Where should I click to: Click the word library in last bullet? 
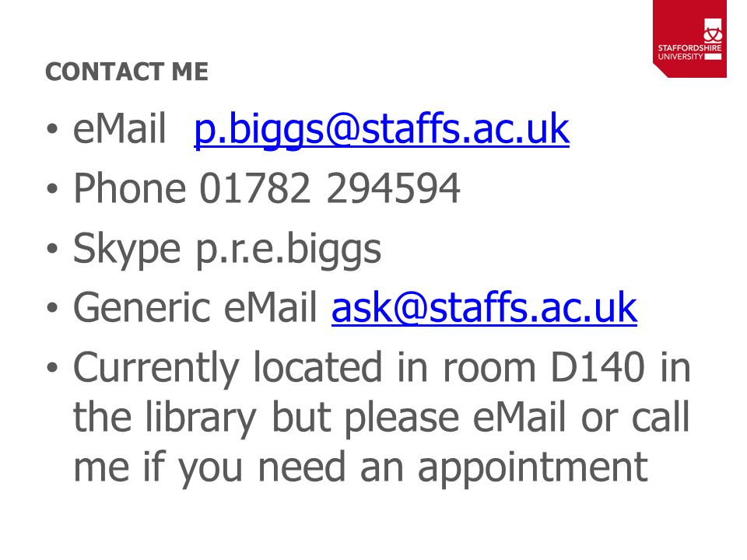pos(201,418)
